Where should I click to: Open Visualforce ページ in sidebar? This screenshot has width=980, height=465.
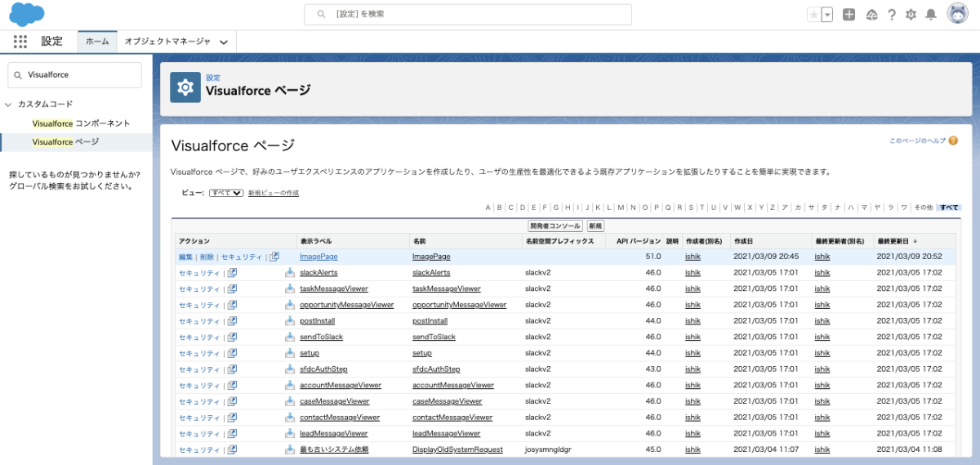[65, 142]
